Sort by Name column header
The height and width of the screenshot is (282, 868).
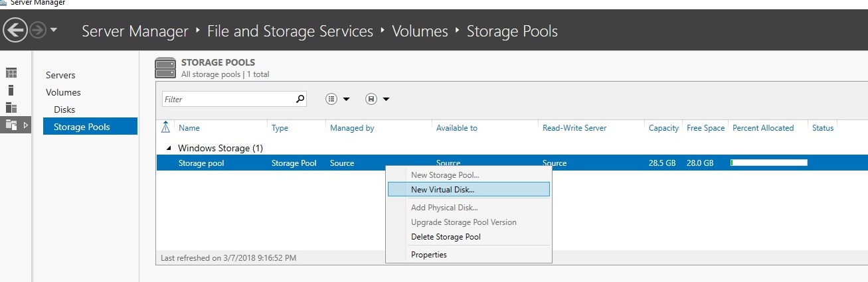tap(189, 128)
